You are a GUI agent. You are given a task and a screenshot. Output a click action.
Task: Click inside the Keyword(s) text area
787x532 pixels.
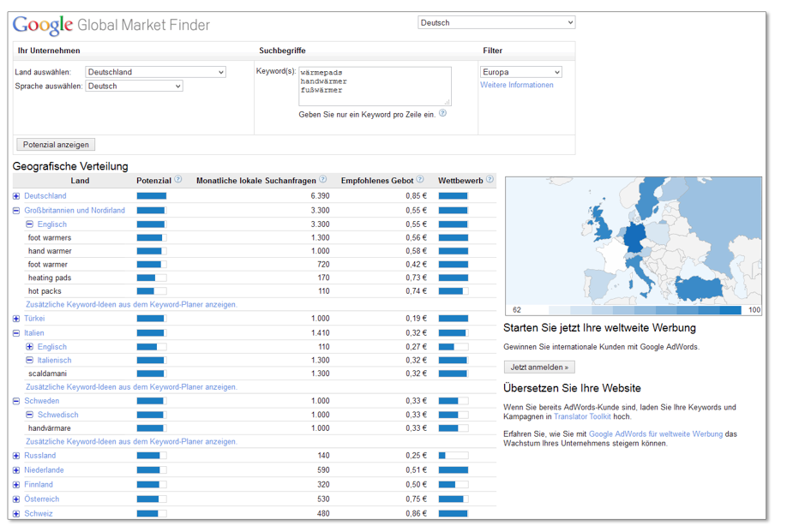coord(375,87)
